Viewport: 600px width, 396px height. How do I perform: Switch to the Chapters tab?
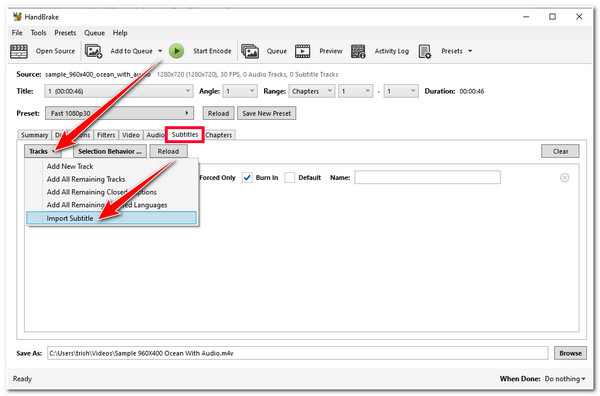click(x=219, y=135)
